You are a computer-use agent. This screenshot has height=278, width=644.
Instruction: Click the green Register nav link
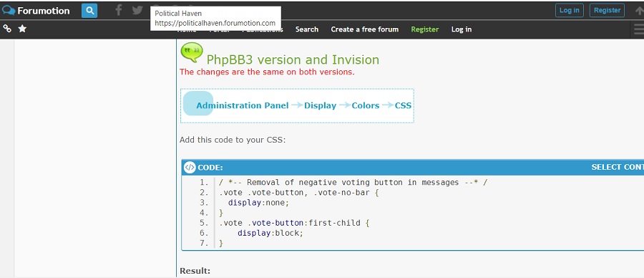(x=424, y=29)
